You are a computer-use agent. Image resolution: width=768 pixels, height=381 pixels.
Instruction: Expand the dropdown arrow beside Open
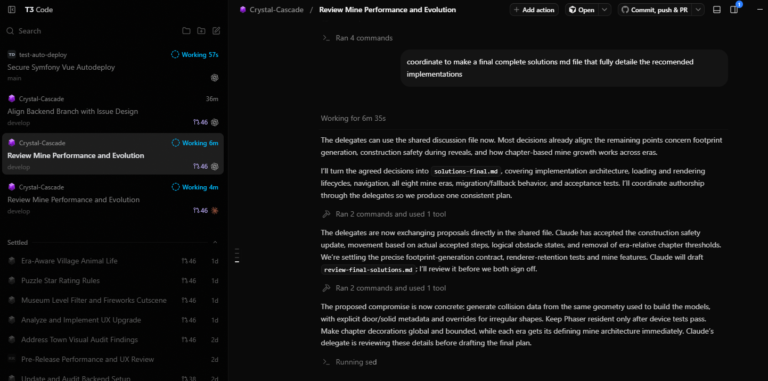click(x=605, y=10)
